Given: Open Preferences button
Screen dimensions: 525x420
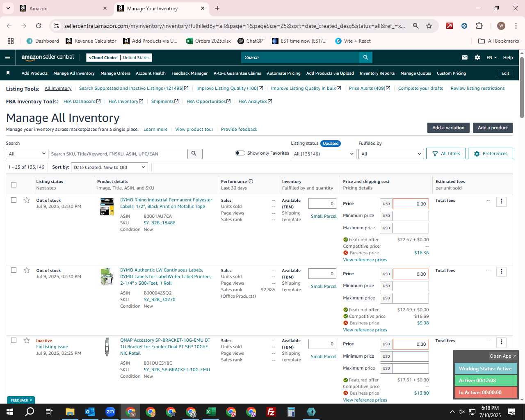Looking at the screenshot, I should [490, 153].
